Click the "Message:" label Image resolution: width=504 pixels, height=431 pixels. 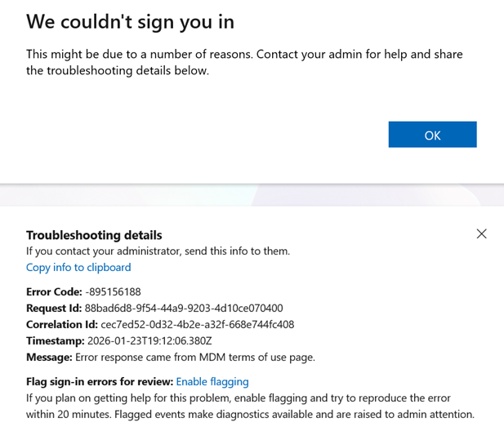pos(49,357)
